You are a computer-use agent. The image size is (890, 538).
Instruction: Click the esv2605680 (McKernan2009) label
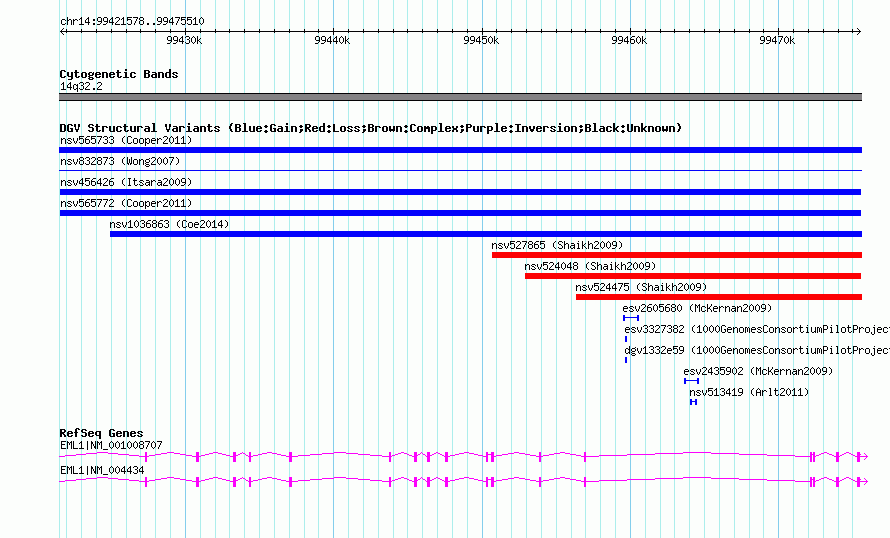pos(697,308)
